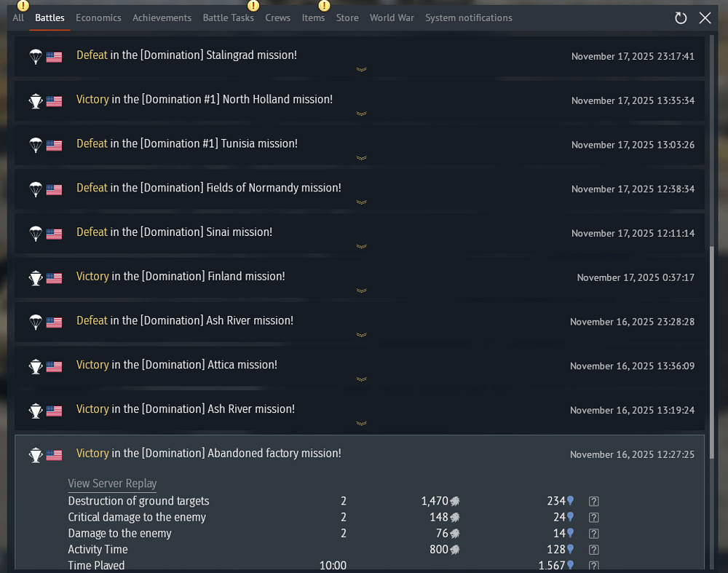Expand the Stalingrad mission defeat entry

(361, 70)
